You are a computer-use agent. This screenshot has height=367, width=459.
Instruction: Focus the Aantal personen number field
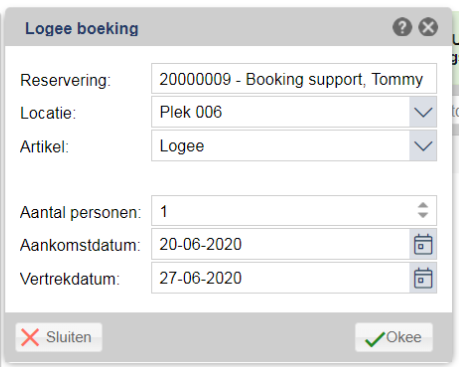[294, 210]
